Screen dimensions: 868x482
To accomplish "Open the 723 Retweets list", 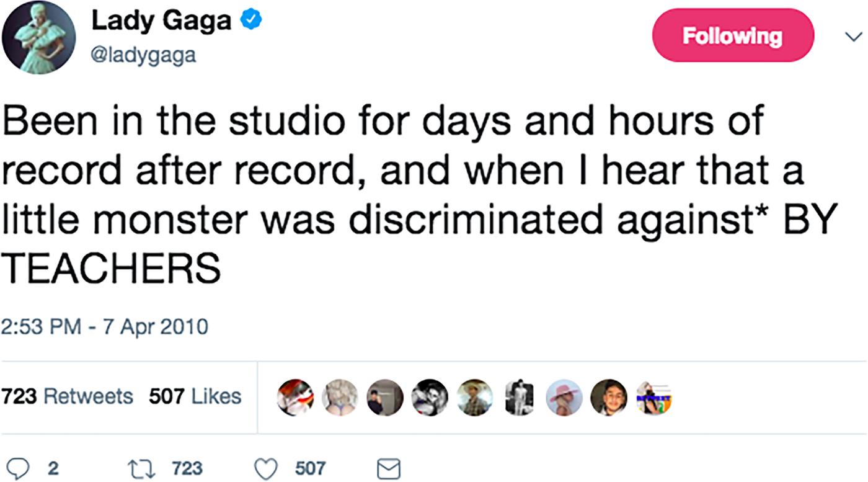I will point(67,396).
